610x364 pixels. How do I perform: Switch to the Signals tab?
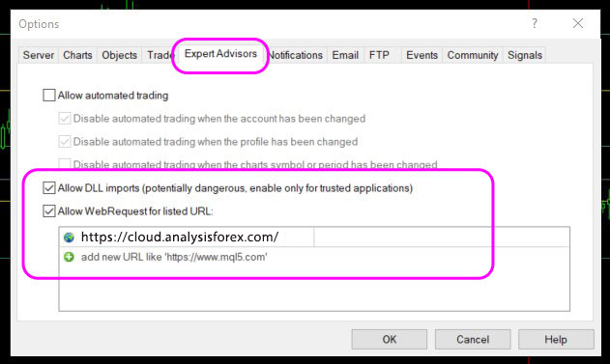pyautogui.click(x=525, y=55)
